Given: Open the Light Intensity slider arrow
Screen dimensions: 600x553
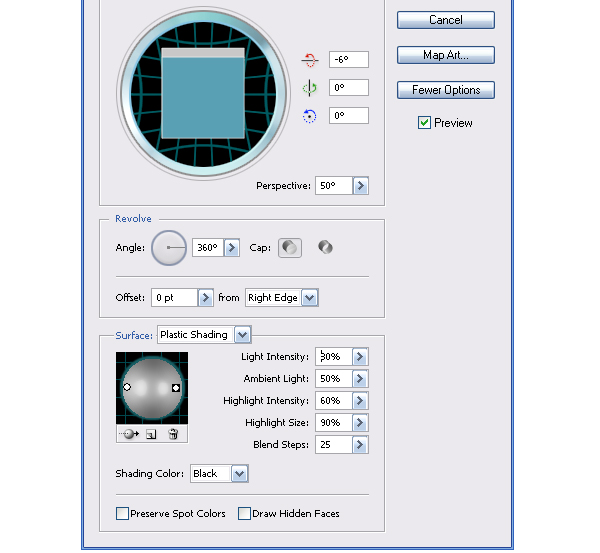Looking at the screenshot, I should point(360,357).
